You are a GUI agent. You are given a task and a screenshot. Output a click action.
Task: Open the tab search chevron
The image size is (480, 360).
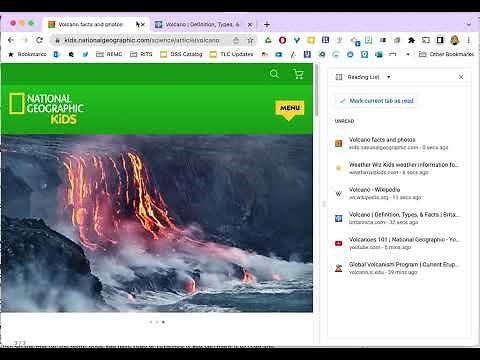(469, 24)
